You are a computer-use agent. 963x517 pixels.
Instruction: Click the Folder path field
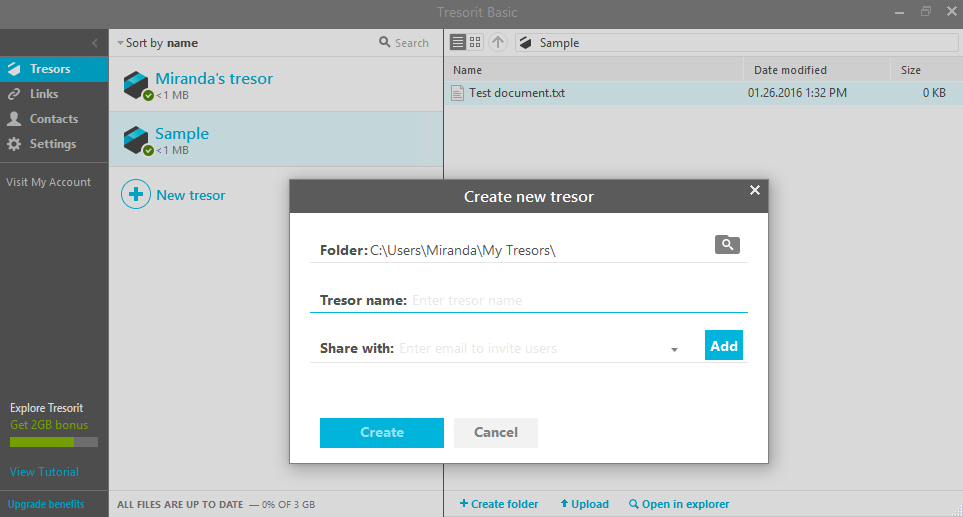(x=529, y=250)
